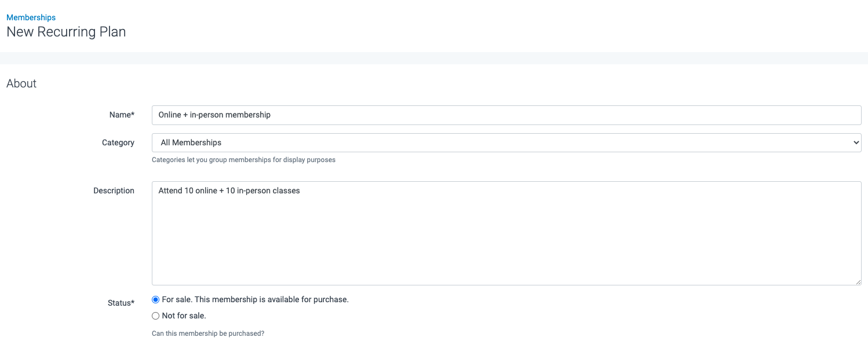This screenshot has height=363, width=868.
Task: Click the gray divider bar below the header
Action: click(x=434, y=57)
